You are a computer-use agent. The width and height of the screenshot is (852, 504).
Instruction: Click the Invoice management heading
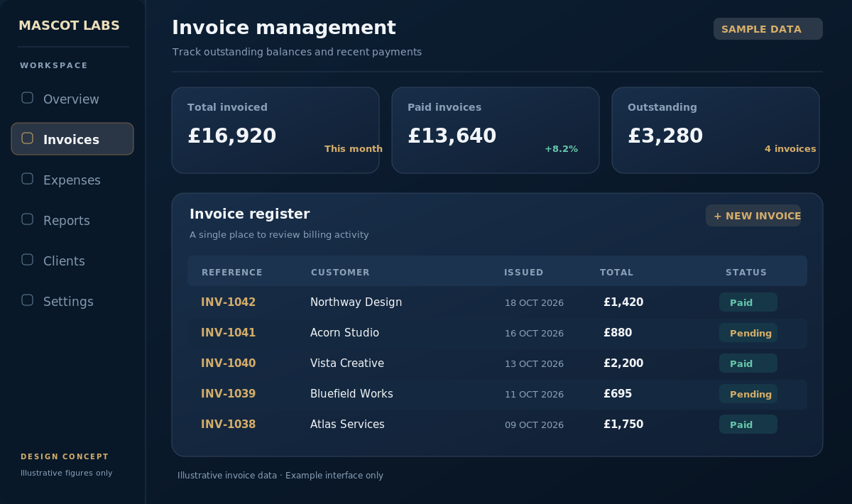pyautogui.click(x=284, y=28)
